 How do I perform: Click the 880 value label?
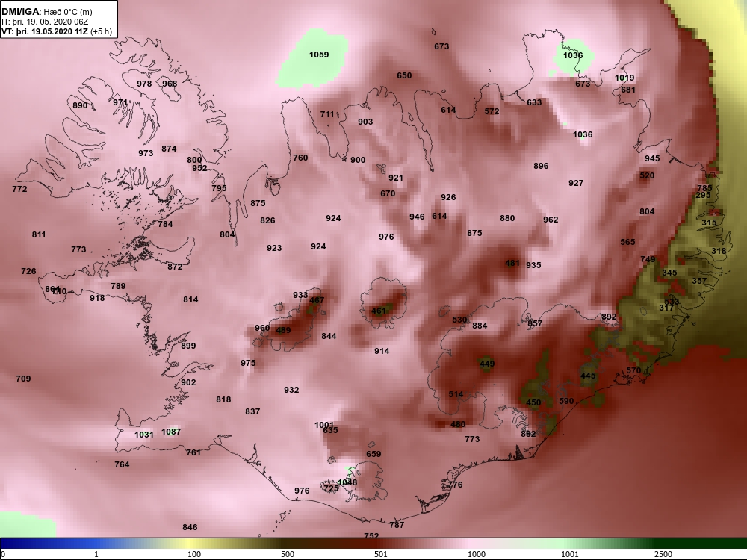[x=507, y=217]
